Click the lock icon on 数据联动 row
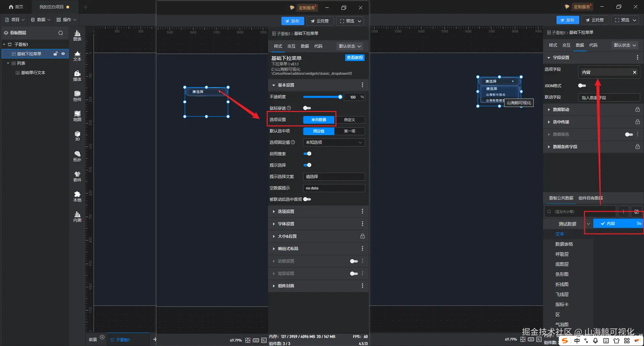Viewport: 644px width, 346px height. (637, 109)
